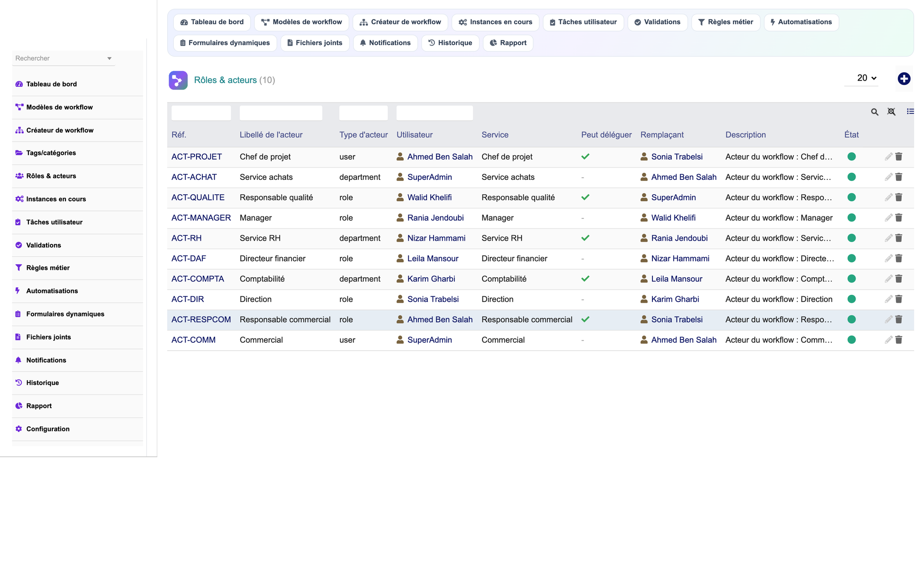Edit the ACT-MANAGER row
Image resolution: width=924 pixels, height=572 pixels.
click(x=888, y=218)
